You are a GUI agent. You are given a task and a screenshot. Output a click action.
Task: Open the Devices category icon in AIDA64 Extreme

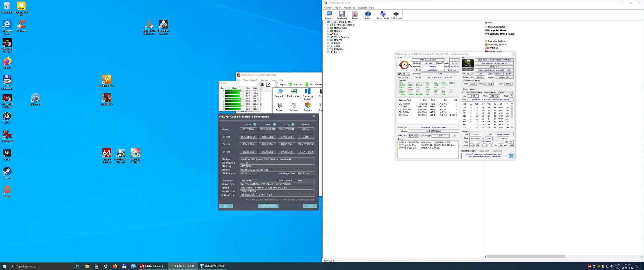coord(280,107)
